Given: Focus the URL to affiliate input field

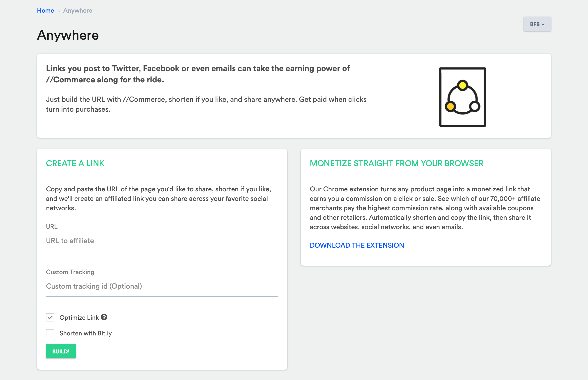Looking at the screenshot, I should (x=162, y=241).
